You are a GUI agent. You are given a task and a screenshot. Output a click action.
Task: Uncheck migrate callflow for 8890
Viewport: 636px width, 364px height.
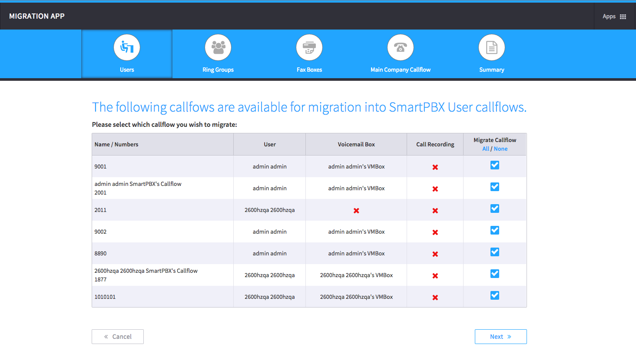pyautogui.click(x=495, y=252)
